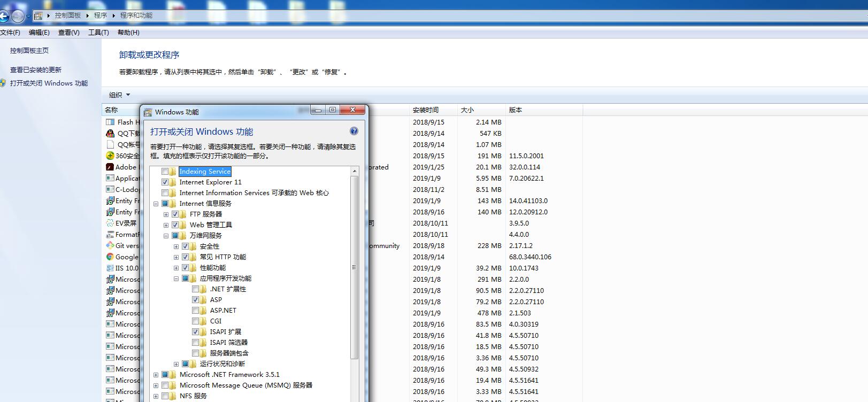Click the EV录屏 program icon
This screenshot has height=402, width=868.
[110, 223]
